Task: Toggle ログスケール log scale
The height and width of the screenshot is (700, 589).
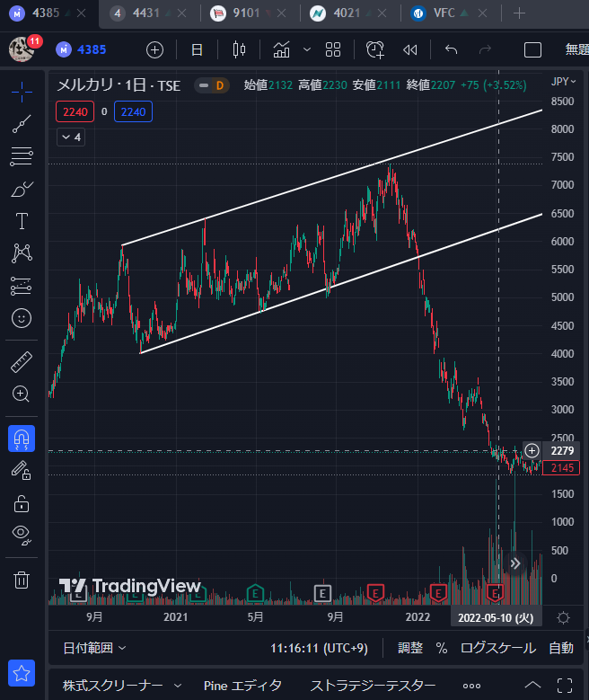Action: (497, 648)
